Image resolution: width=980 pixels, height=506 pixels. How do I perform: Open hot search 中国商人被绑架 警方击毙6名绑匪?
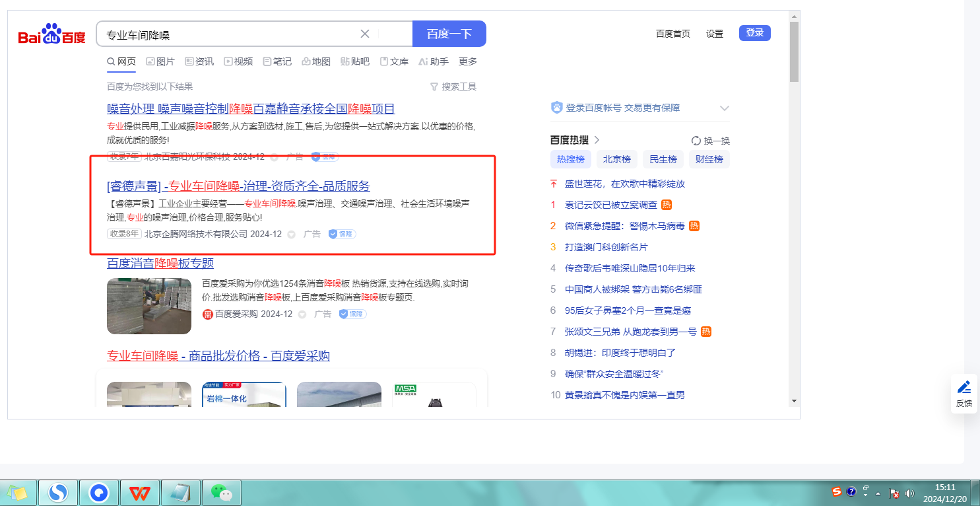pos(634,289)
